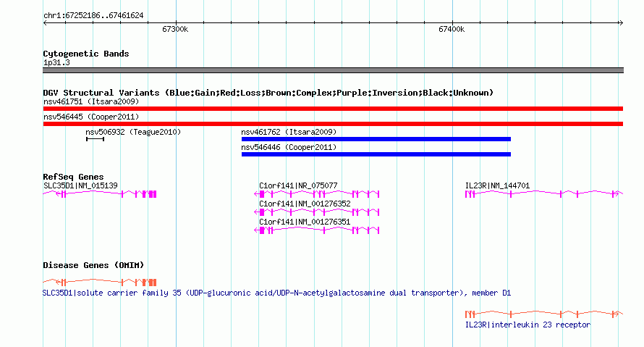The width and height of the screenshot is (644, 347).
Task: Select the nsv461762 (Itsara2009) blue gain bar
Action: click(x=376, y=139)
